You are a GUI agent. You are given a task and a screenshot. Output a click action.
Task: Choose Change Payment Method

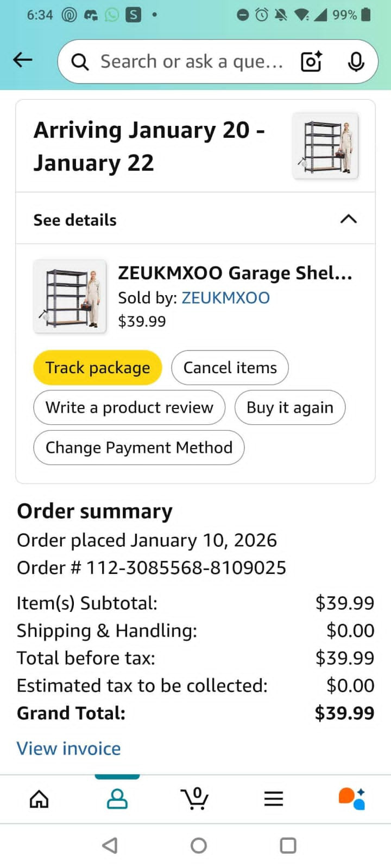tap(139, 448)
